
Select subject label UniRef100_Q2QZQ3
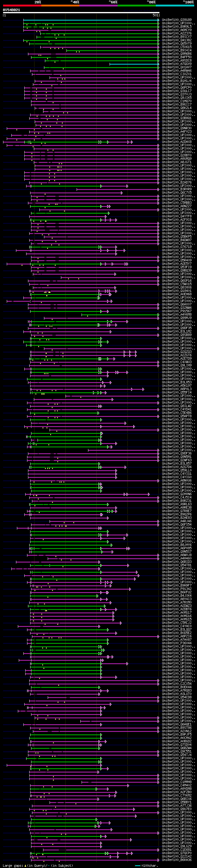176,352
